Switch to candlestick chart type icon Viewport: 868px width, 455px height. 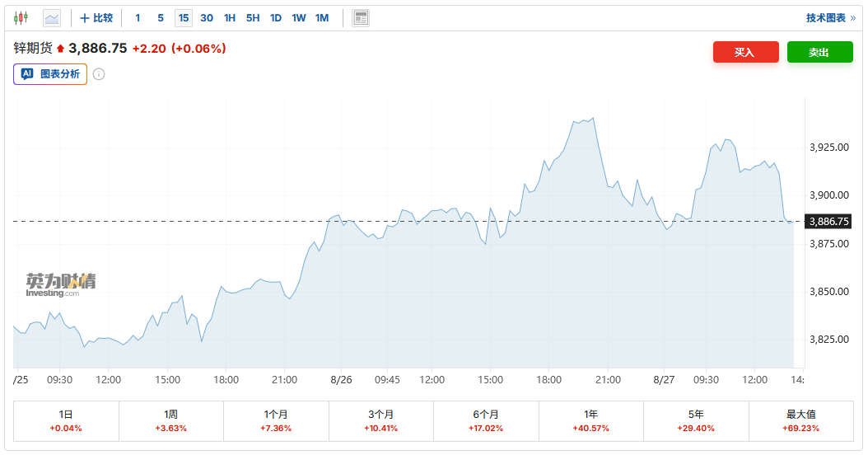tap(21, 18)
